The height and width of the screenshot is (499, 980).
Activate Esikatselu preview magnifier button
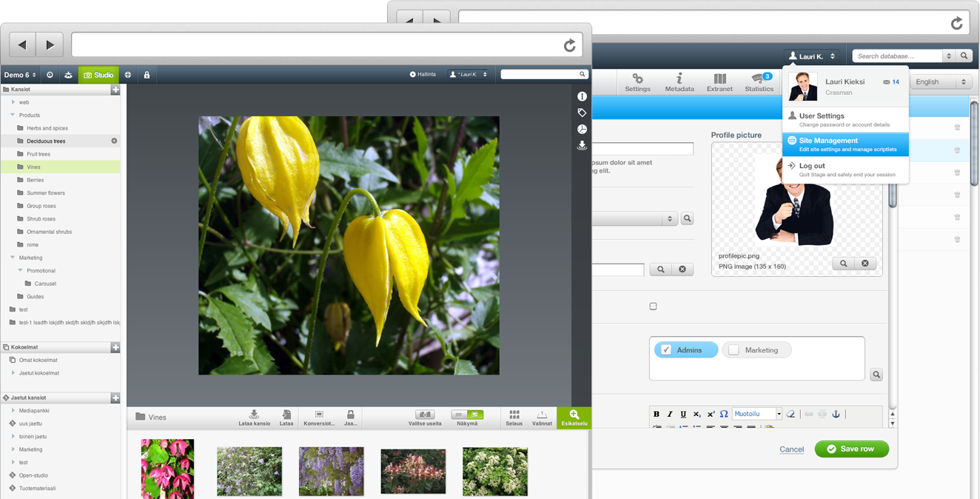coord(574,418)
